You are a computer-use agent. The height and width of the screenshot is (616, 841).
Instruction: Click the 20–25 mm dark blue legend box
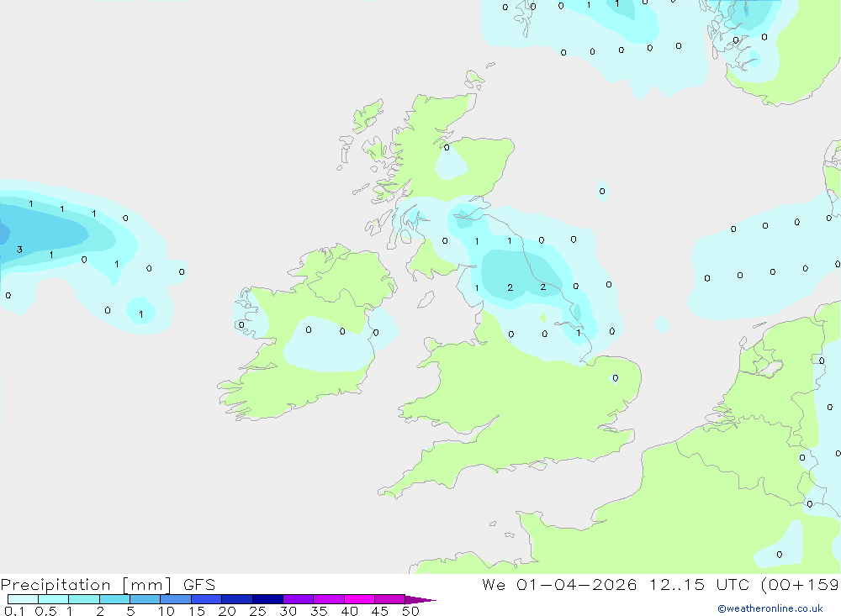pyautogui.click(x=237, y=599)
